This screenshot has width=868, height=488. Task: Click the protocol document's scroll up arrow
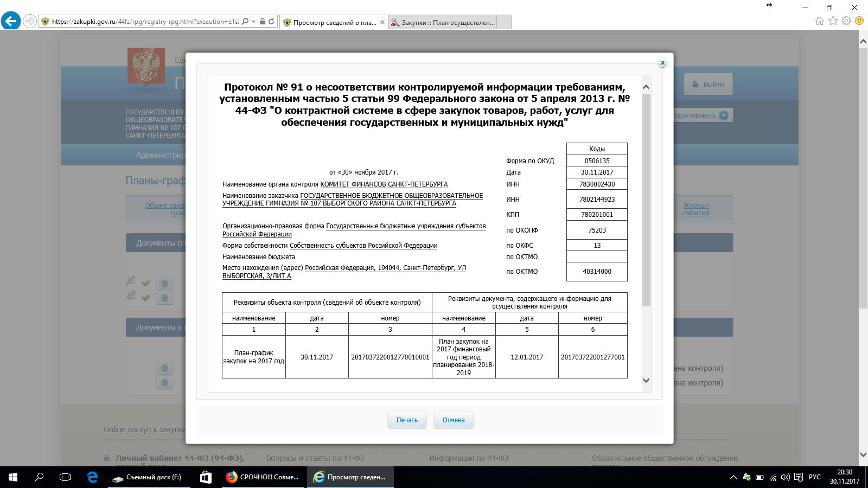(x=646, y=87)
